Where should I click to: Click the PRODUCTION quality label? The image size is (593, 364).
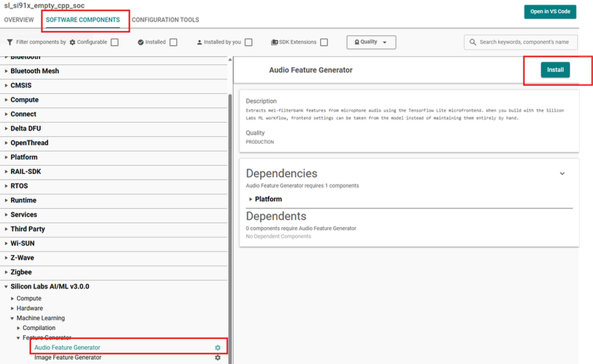[260, 142]
